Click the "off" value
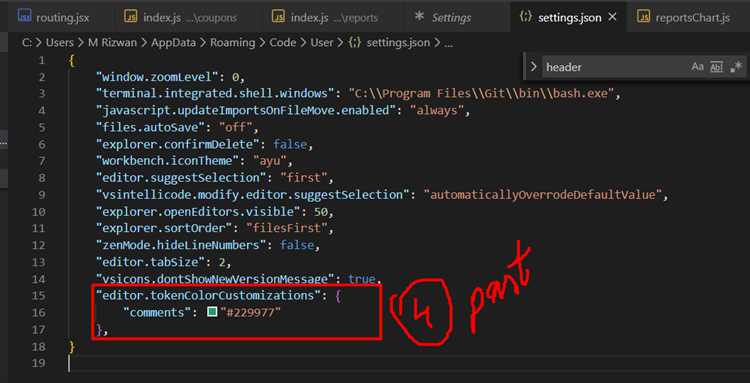 235,127
